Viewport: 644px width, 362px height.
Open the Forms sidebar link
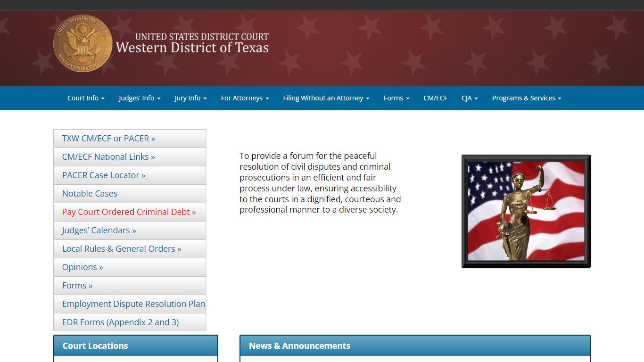pos(130,286)
